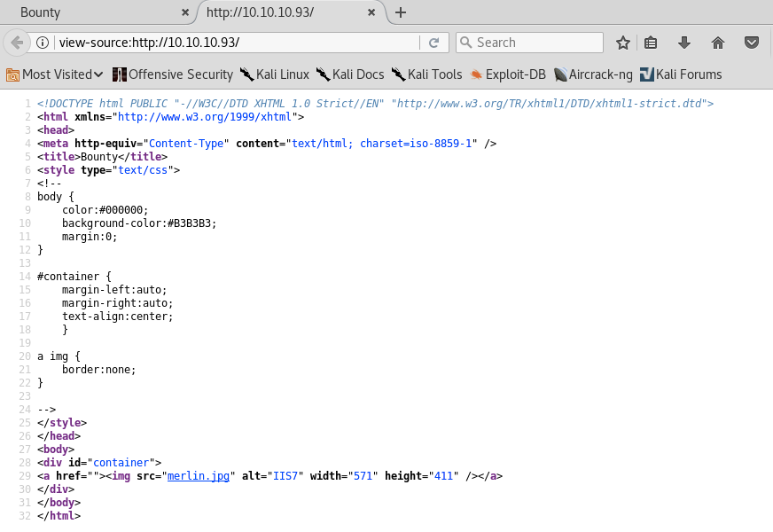Switch to the Bounty tab

tap(89, 12)
